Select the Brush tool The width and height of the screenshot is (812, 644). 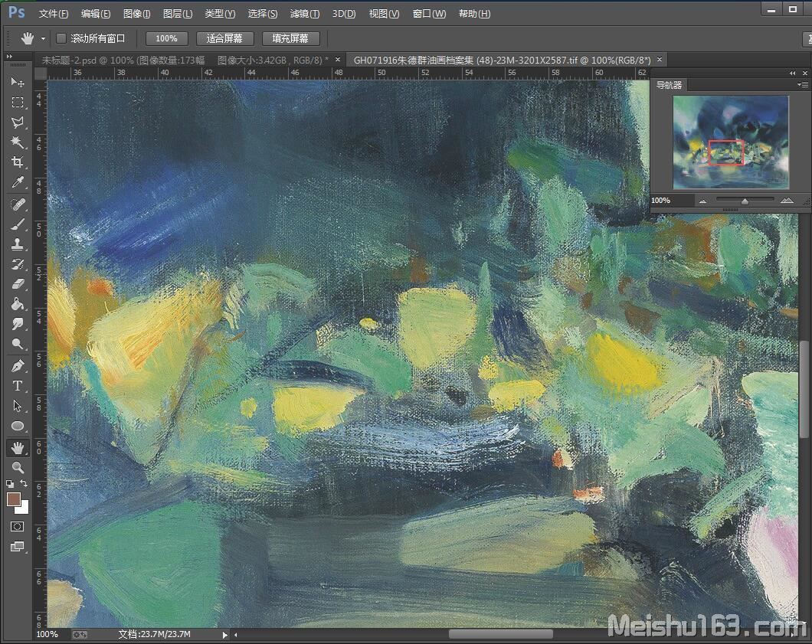(x=17, y=224)
